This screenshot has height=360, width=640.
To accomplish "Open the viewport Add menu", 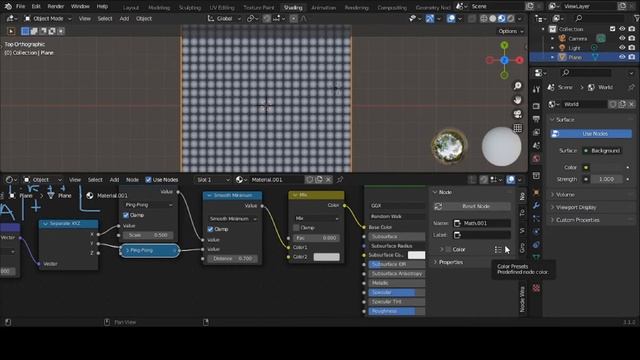I will [x=124, y=19].
